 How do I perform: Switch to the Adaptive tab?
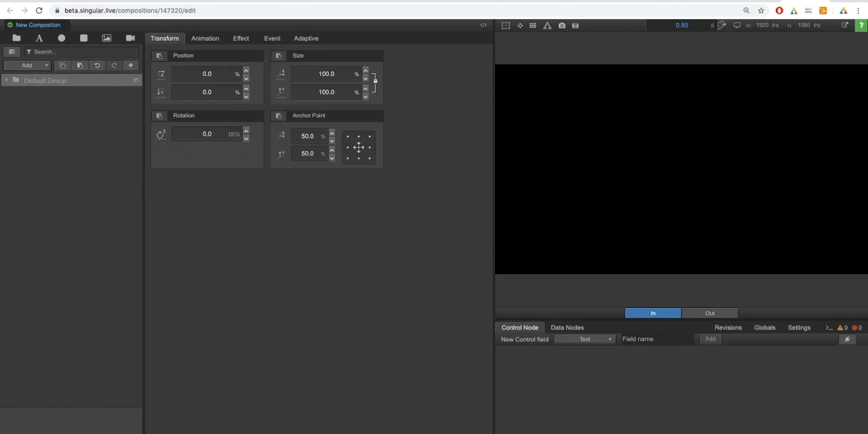(306, 39)
